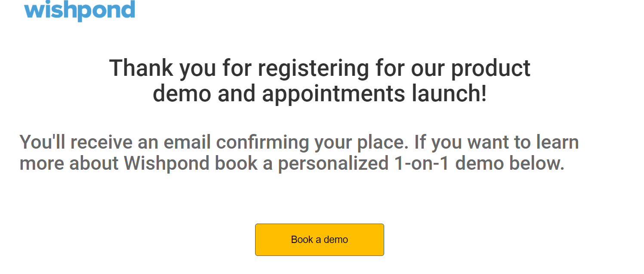Click the 'more about Wishpond book' paragraph line
This screenshot has height=274, width=644.
coord(292,164)
